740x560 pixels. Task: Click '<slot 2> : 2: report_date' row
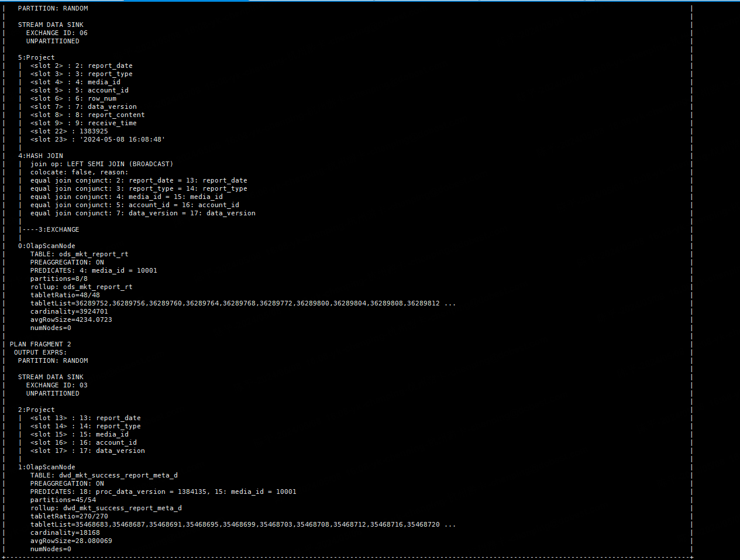tap(81, 66)
